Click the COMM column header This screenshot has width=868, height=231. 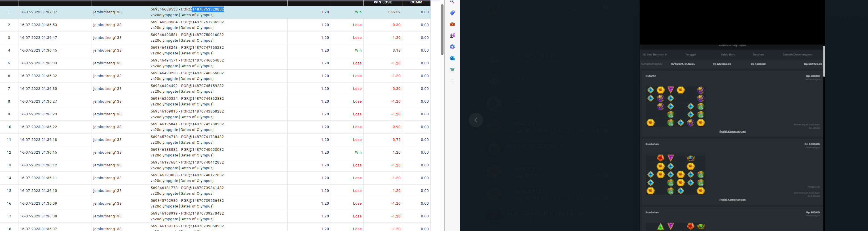(x=416, y=2)
